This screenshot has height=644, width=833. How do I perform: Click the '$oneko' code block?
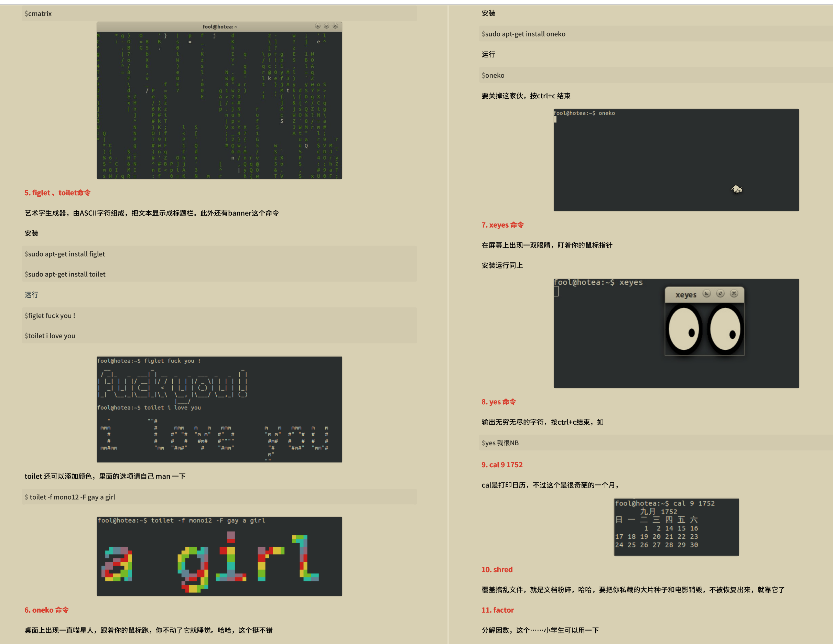(x=656, y=75)
